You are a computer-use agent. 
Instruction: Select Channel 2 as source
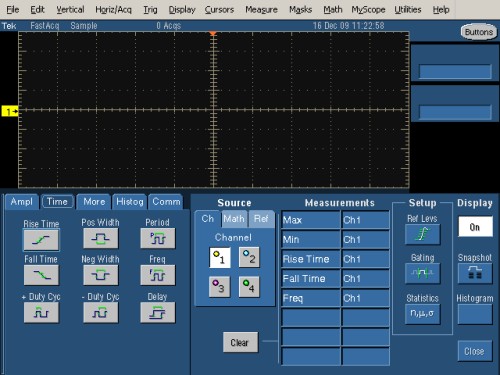coord(249,257)
